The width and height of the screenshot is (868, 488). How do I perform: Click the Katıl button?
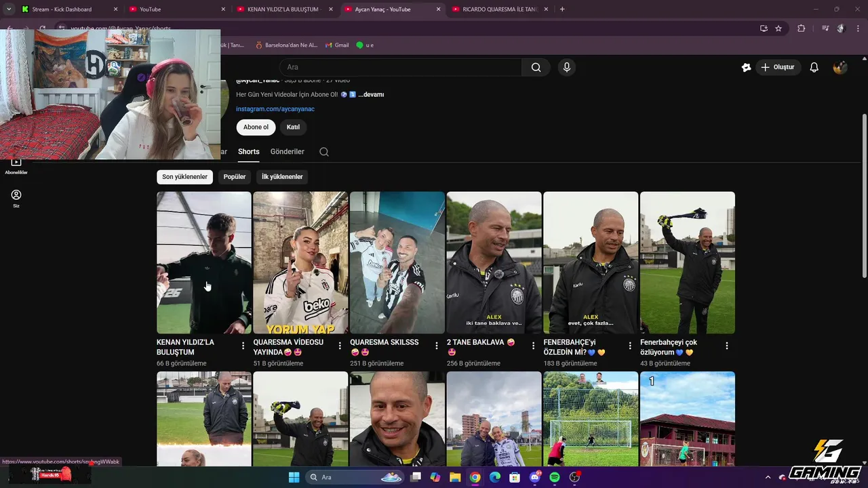tap(293, 127)
